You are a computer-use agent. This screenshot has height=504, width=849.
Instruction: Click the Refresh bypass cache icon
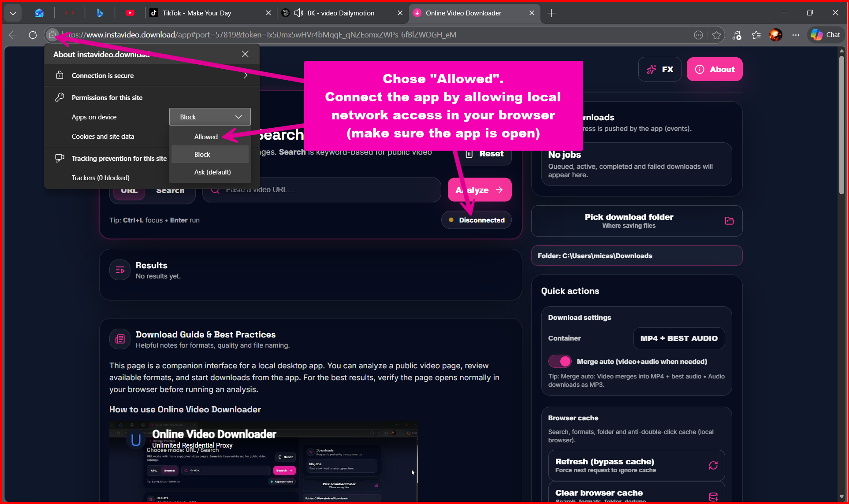point(713,465)
